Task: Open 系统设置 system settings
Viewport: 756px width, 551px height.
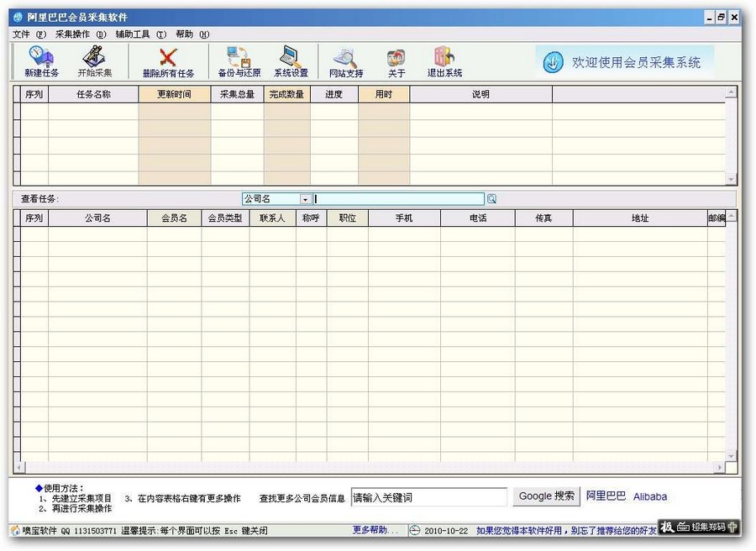Action: click(x=291, y=61)
